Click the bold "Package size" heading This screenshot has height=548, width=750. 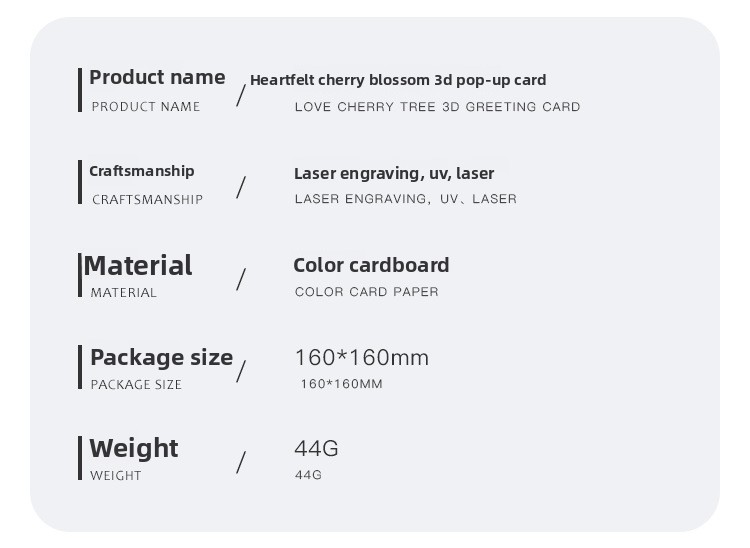pyautogui.click(x=161, y=357)
